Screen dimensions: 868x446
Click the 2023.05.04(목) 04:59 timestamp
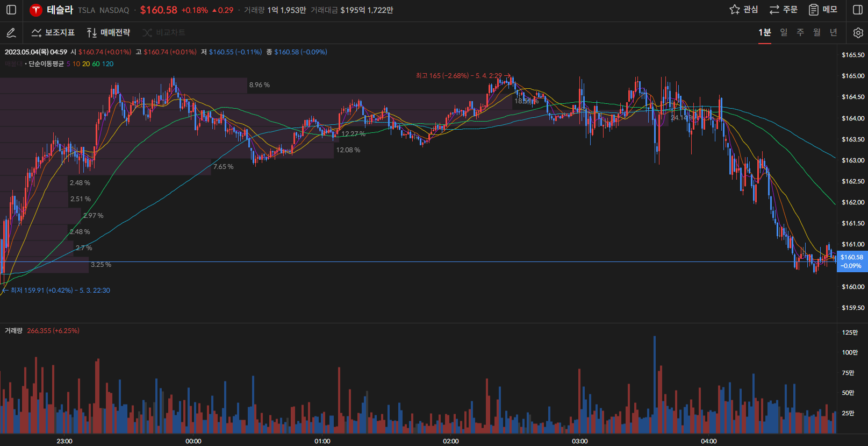(36, 52)
